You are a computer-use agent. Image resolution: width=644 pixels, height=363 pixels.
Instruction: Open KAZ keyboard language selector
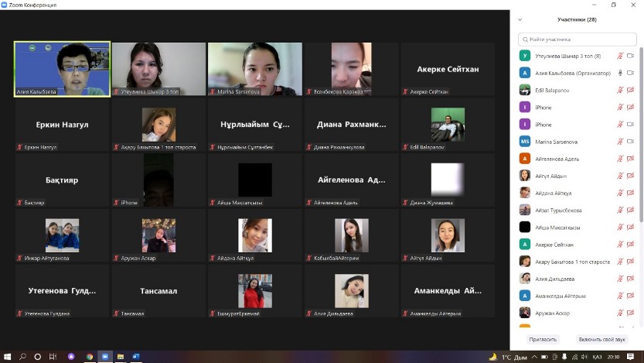click(x=597, y=357)
